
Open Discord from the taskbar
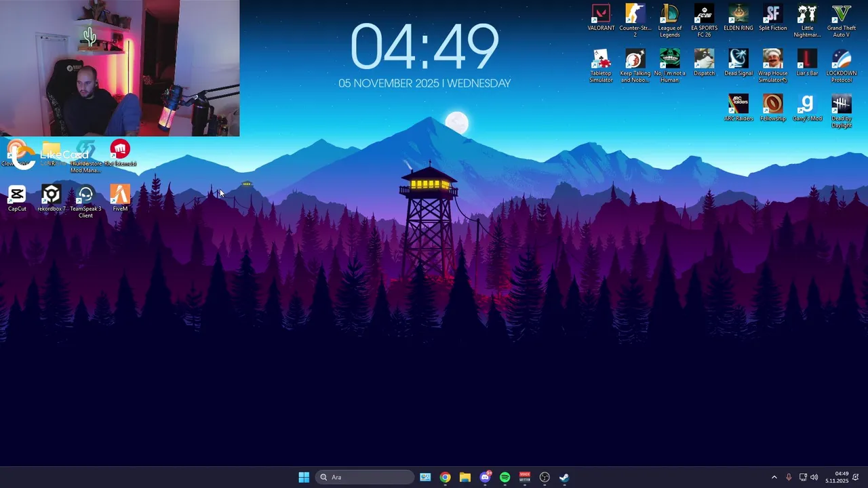tap(485, 477)
